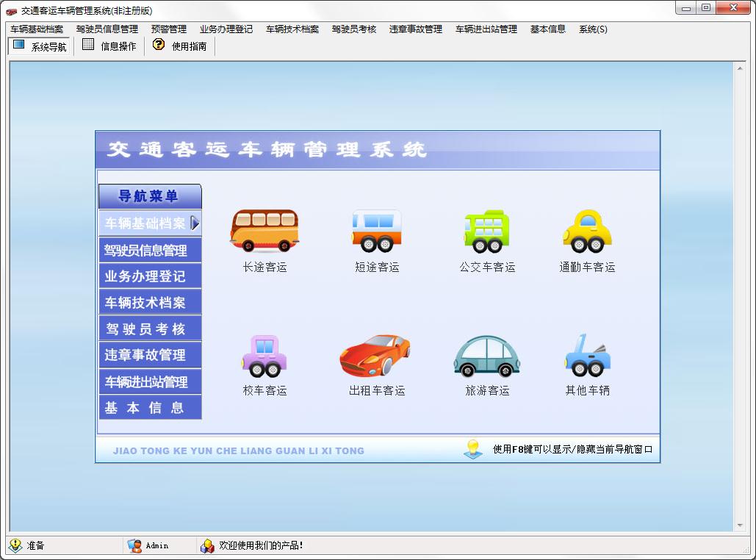Click the lightbulb tip icon near F8 hint
The image size is (756, 560).
click(473, 449)
